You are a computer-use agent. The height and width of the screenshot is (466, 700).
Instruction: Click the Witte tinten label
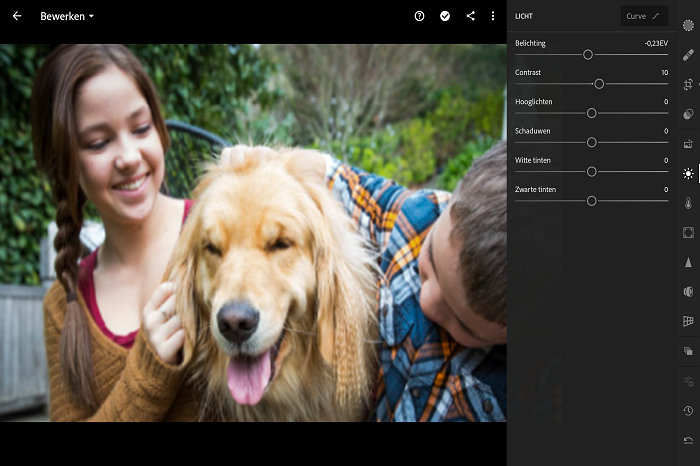[533, 160]
